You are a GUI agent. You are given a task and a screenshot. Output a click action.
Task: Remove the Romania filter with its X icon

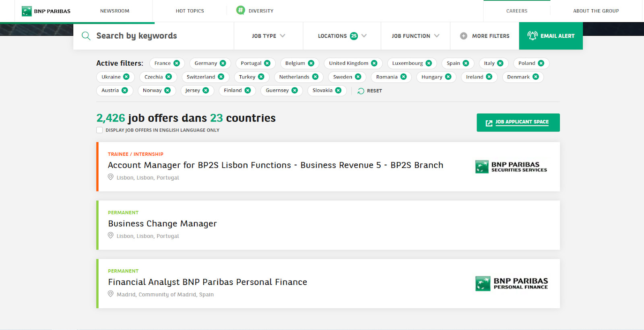[x=403, y=76]
